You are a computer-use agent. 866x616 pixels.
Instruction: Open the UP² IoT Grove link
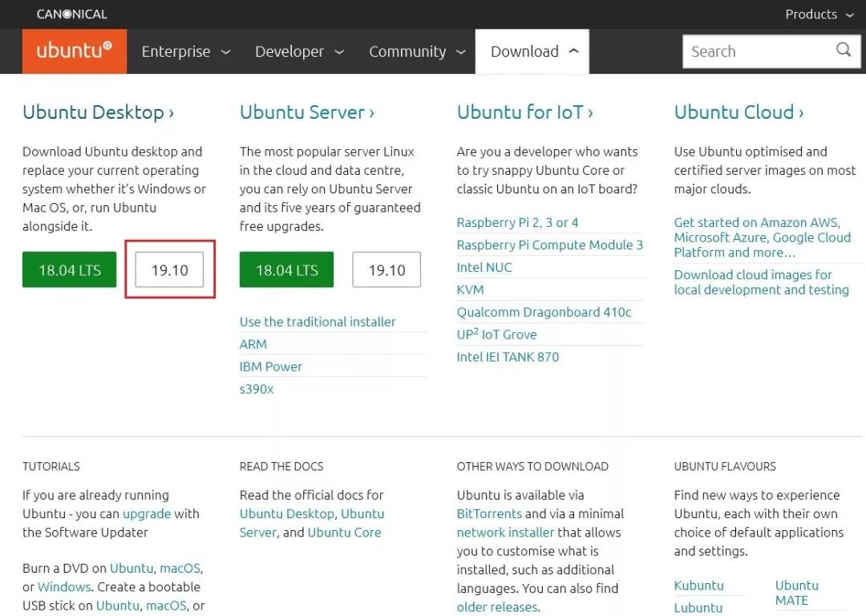[496, 334]
